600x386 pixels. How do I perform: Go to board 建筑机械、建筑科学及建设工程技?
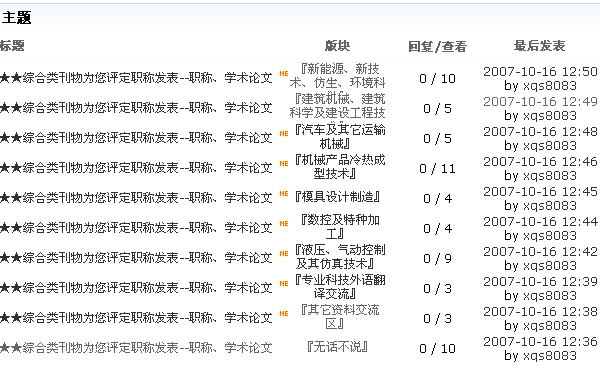(338, 106)
